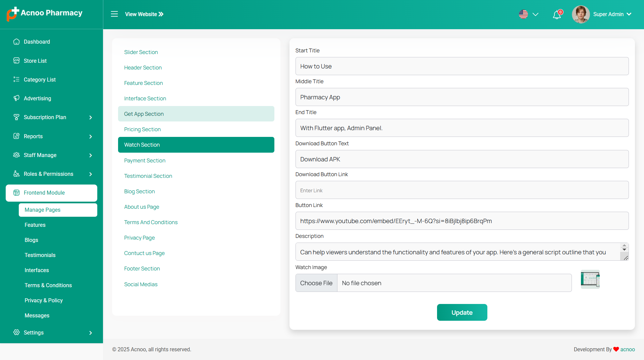Select Testimonial Section from the page list
The image size is (644, 360).
click(x=148, y=176)
